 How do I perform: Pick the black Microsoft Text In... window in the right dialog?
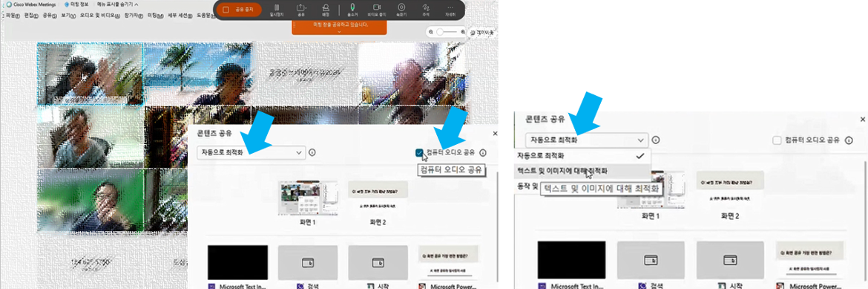click(571, 259)
